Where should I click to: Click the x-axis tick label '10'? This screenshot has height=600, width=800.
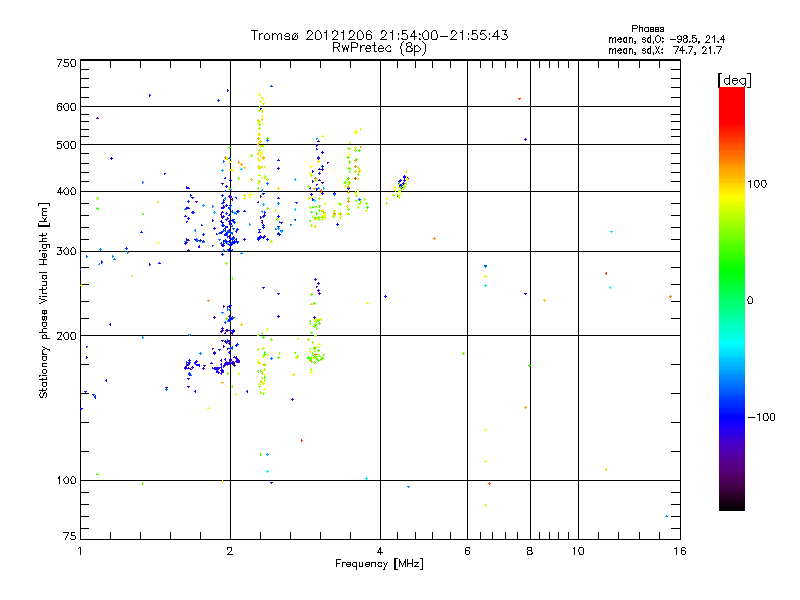coord(578,551)
